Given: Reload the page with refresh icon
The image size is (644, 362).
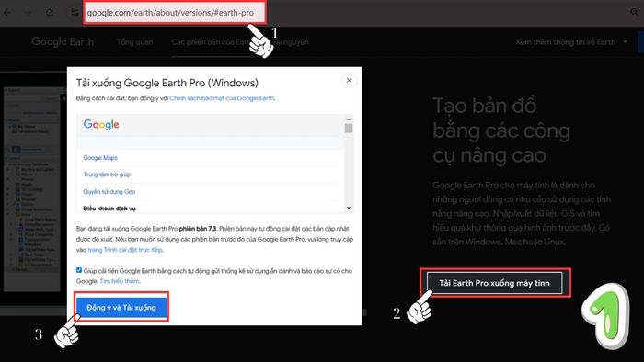Looking at the screenshot, I should click(50, 13).
